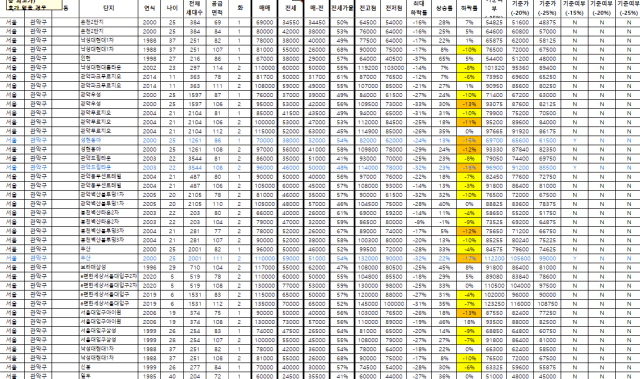The width and height of the screenshot is (640, 379).
Task: Click the cell showing 34450
Action: click(316, 22)
